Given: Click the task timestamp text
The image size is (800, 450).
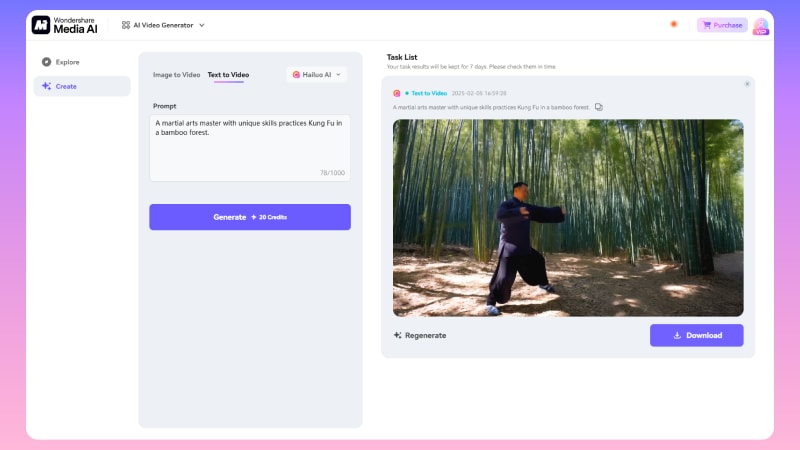Looking at the screenshot, I should click(479, 93).
